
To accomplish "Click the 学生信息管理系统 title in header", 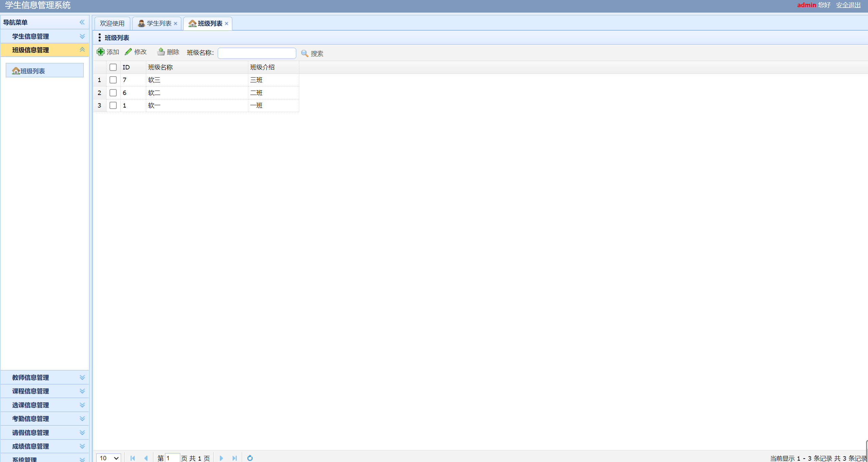I will pos(38,5).
